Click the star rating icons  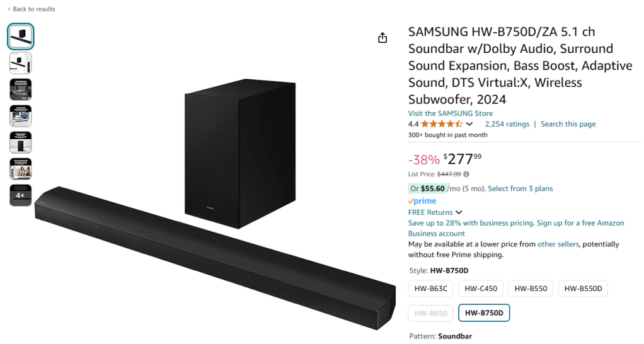click(x=442, y=124)
